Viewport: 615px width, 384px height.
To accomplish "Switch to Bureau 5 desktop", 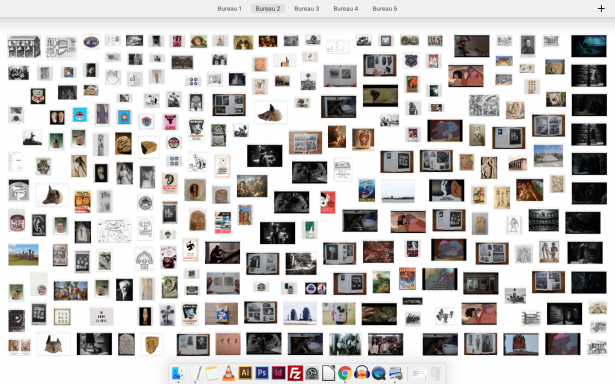I will pyautogui.click(x=385, y=9).
